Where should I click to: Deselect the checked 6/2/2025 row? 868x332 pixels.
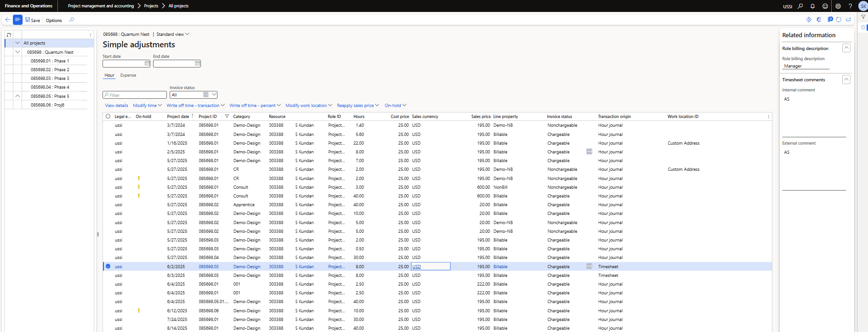coord(108,266)
